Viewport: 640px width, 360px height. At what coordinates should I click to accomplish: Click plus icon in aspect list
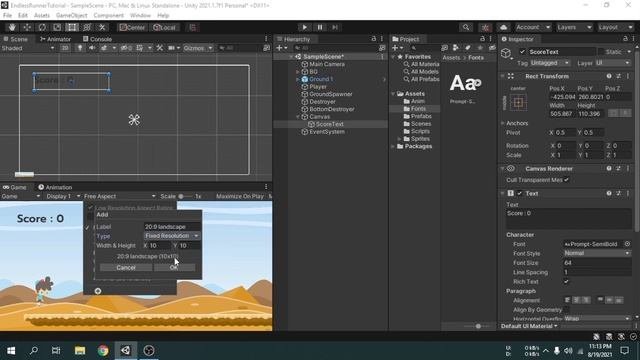pos(98,291)
